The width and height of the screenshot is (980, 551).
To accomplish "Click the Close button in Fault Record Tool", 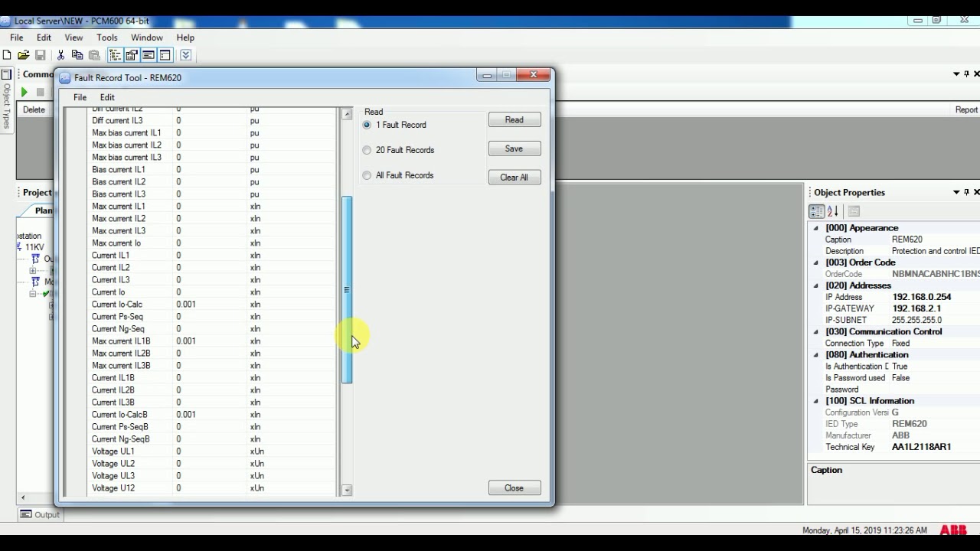I will 514,488.
